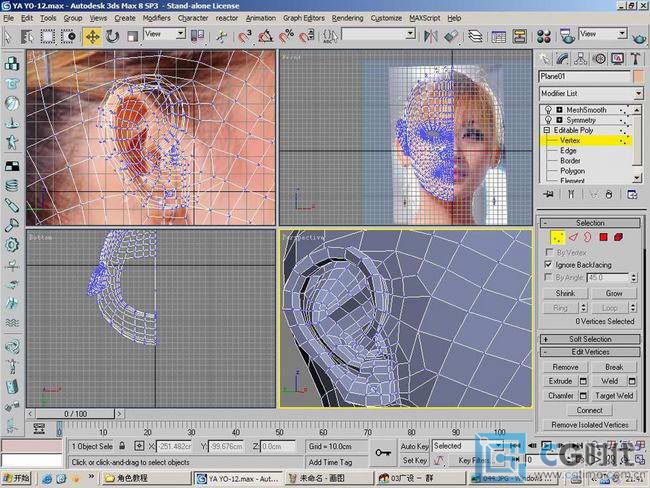Click the Mirror tool icon
Image resolution: width=650 pixels, height=488 pixels.
[430, 36]
